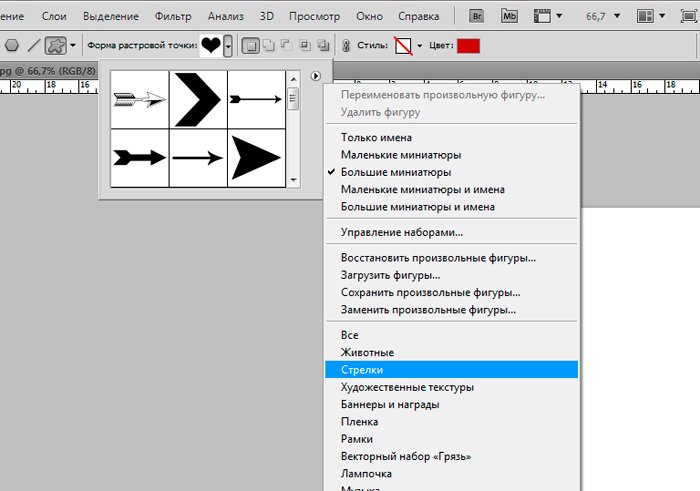Click the shape list scroll down arrow
700x491 pixels.
pyautogui.click(x=294, y=181)
